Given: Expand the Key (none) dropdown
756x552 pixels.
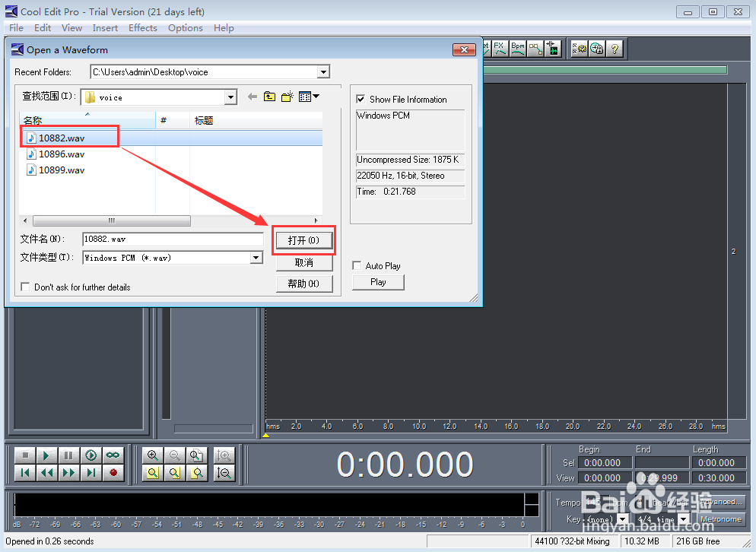Looking at the screenshot, I should pos(622,519).
